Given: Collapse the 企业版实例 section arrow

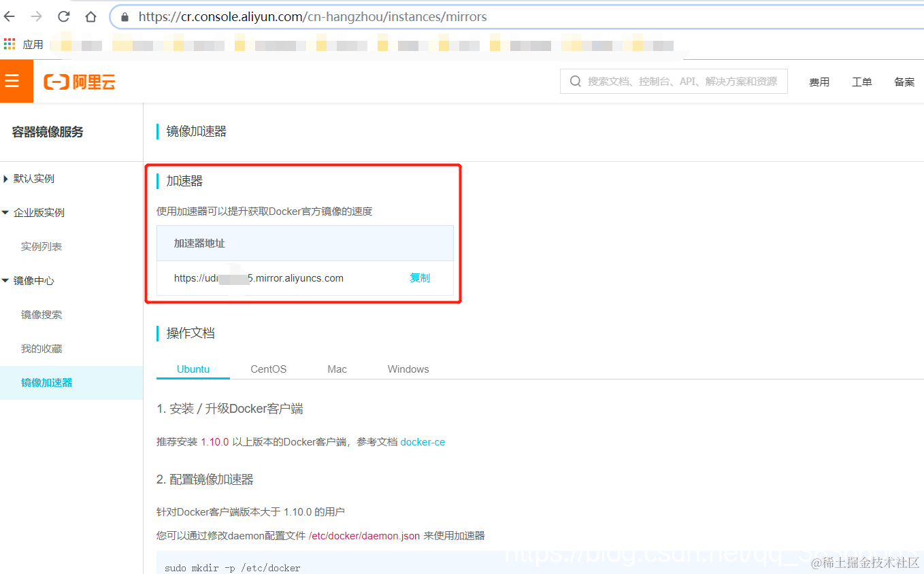Looking at the screenshot, I should tap(5, 213).
